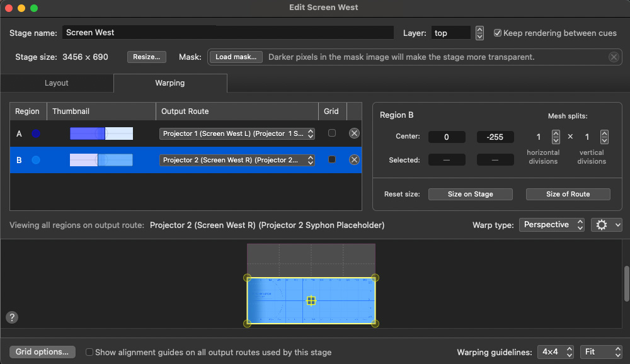Grab the top-left corner warp handle

click(x=247, y=277)
